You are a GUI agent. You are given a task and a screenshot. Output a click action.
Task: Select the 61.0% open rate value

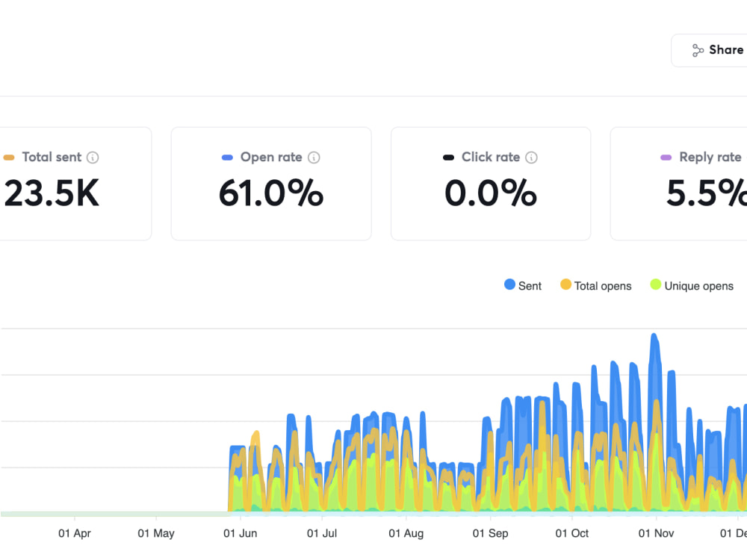271,193
